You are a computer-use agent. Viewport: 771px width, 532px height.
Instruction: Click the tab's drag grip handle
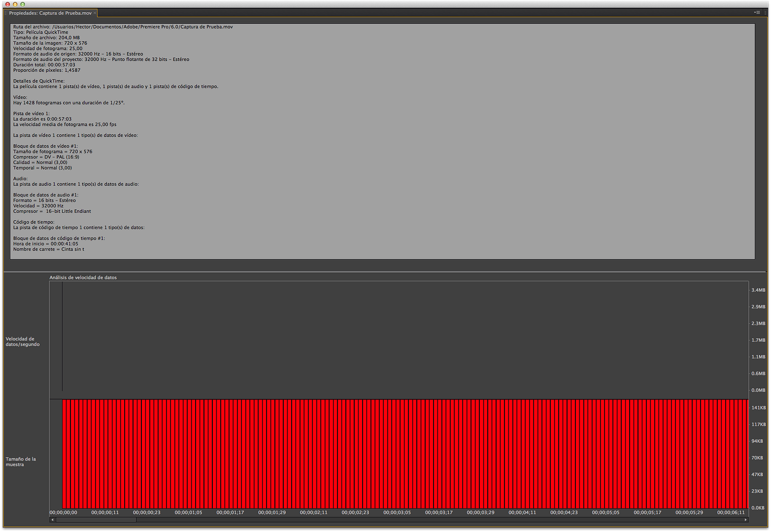[x=5, y=13]
